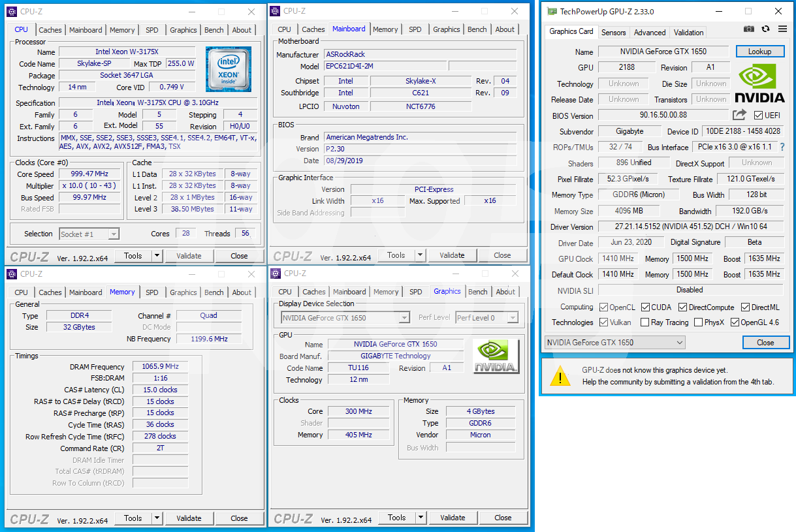Click Close in CPU-Z Memory window

click(239, 518)
